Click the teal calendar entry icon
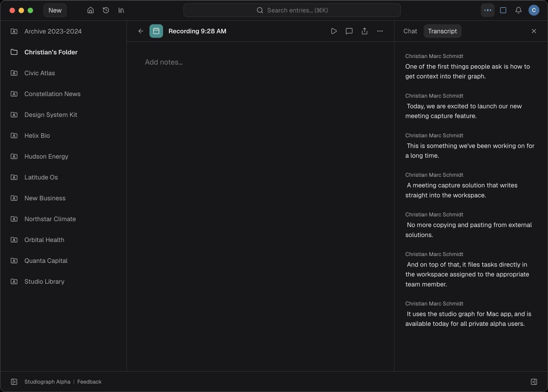 (x=156, y=31)
